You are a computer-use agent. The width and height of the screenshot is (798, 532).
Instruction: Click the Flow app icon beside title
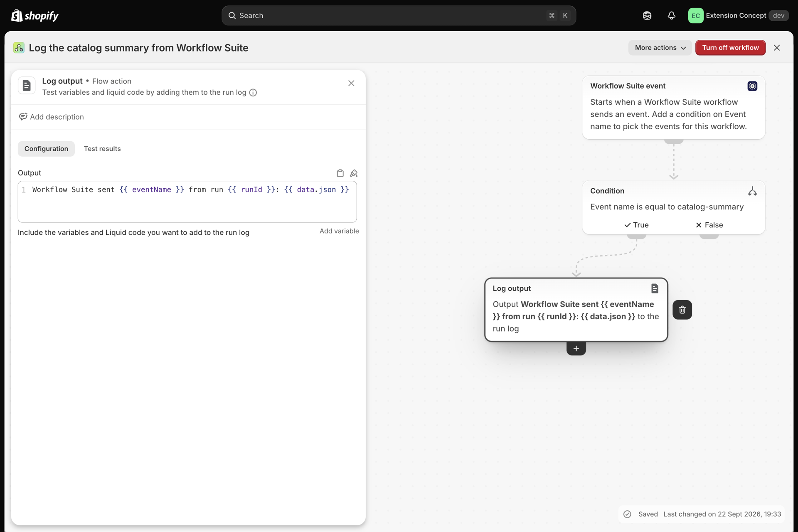[19, 48]
